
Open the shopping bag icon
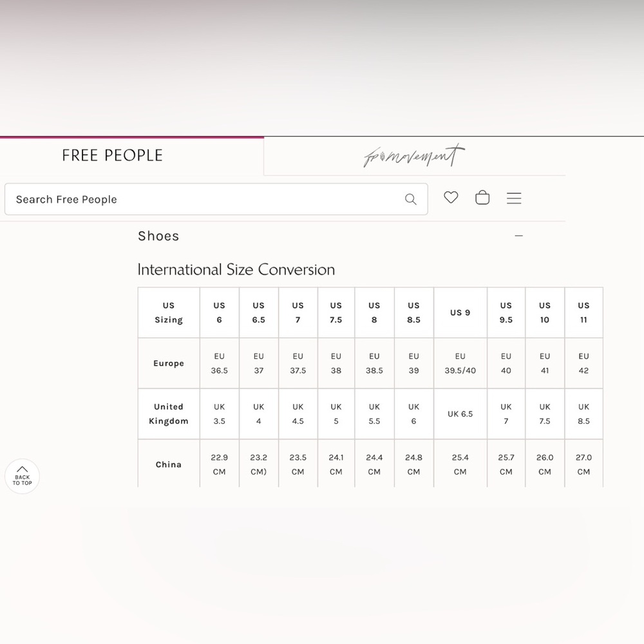pos(482,198)
